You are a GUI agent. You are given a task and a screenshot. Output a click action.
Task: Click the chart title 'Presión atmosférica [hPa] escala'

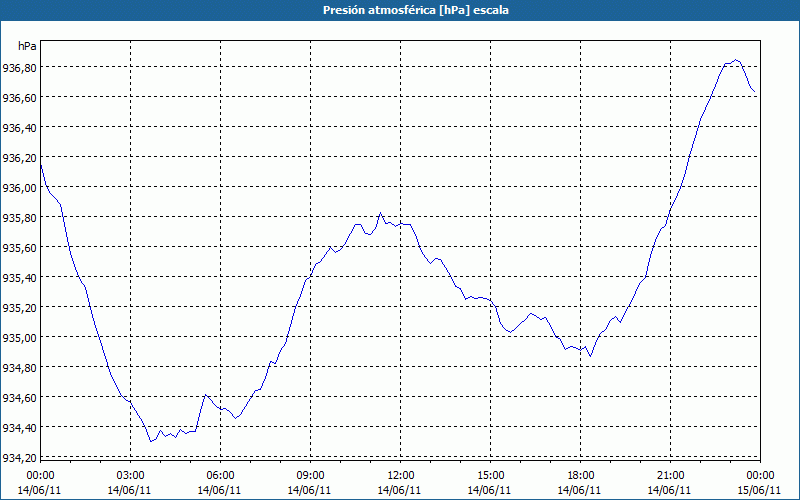(x=416, y=10)
